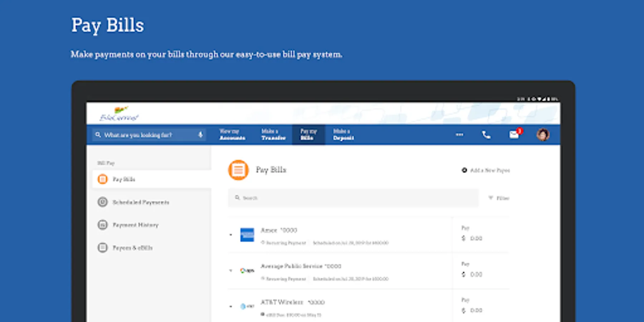Click the bank logo in the header

[119, 114]
